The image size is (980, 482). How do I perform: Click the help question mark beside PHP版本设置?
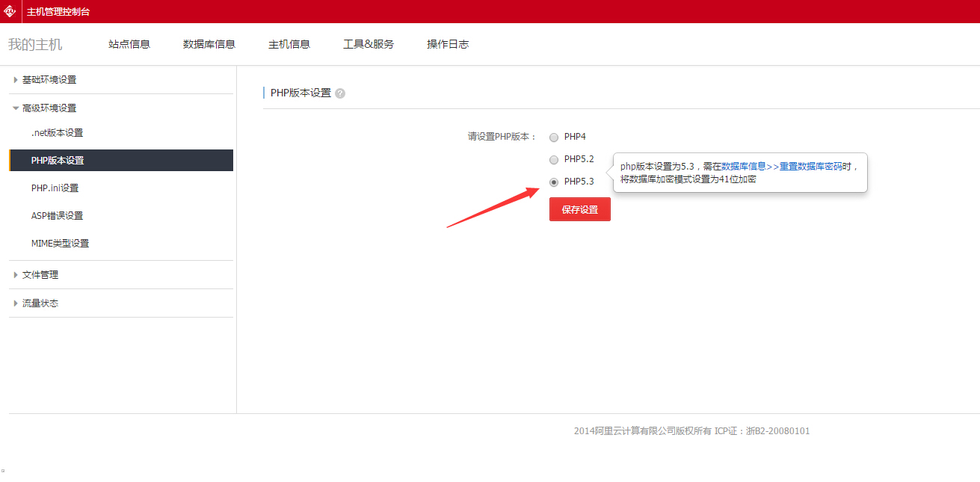340,93
